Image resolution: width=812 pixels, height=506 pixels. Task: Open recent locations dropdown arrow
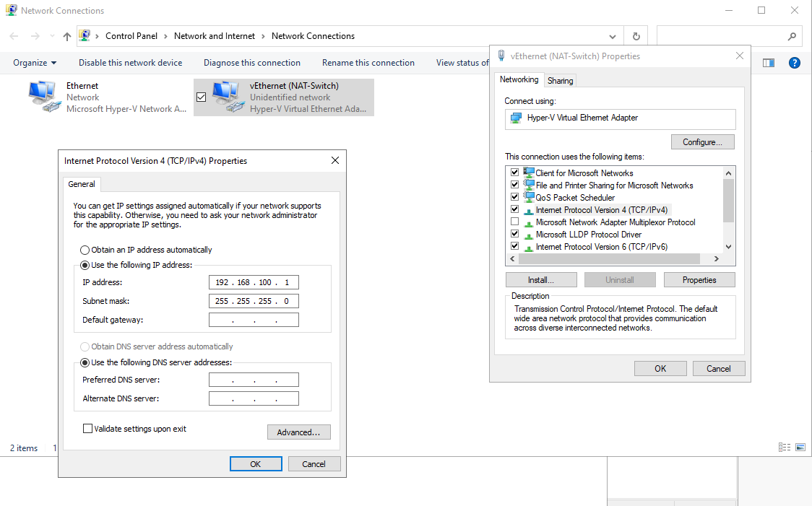pos(52,36)
